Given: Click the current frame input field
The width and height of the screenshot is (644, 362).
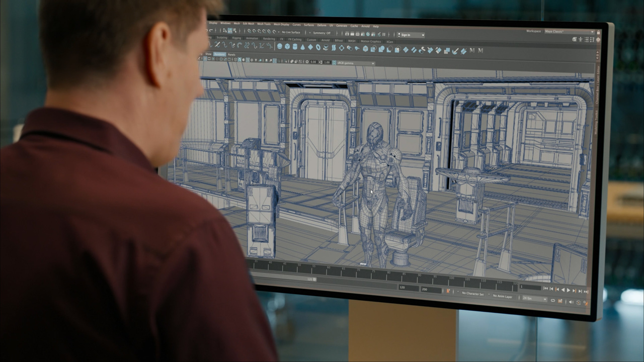Looking at the screenshot, I should [529, 287].
